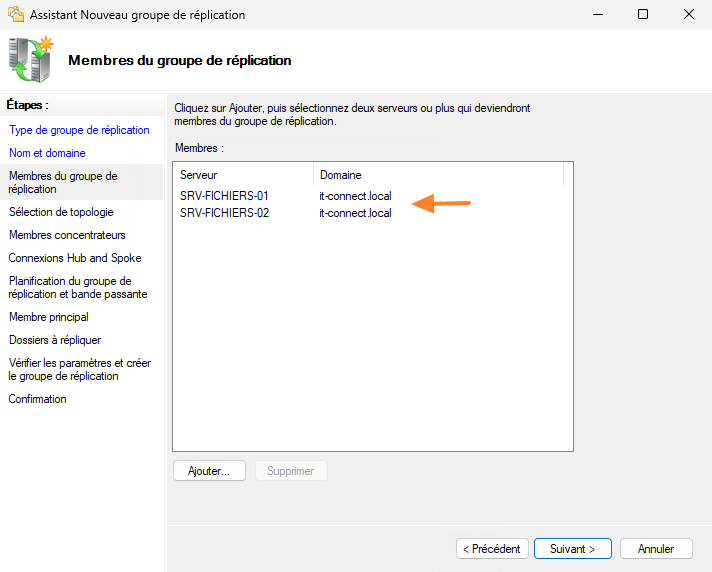Click it-connect.local domain of SRV-FICHIERS-02
Screen dimensions: 712x572
355,213
